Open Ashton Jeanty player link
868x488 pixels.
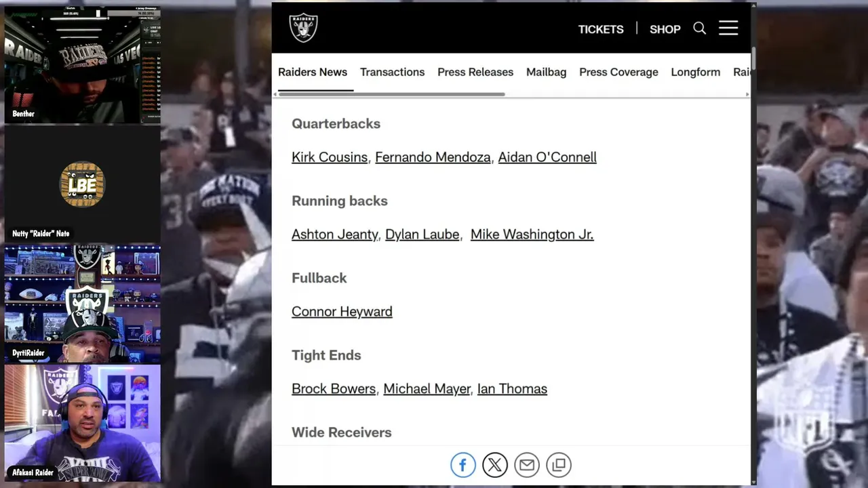(x=335, y=235)
